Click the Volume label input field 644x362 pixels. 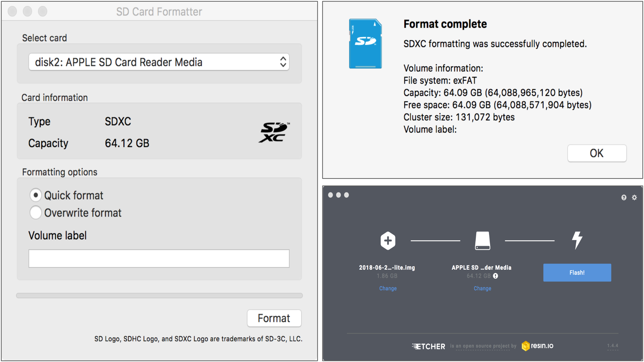(x=159, y=258)
